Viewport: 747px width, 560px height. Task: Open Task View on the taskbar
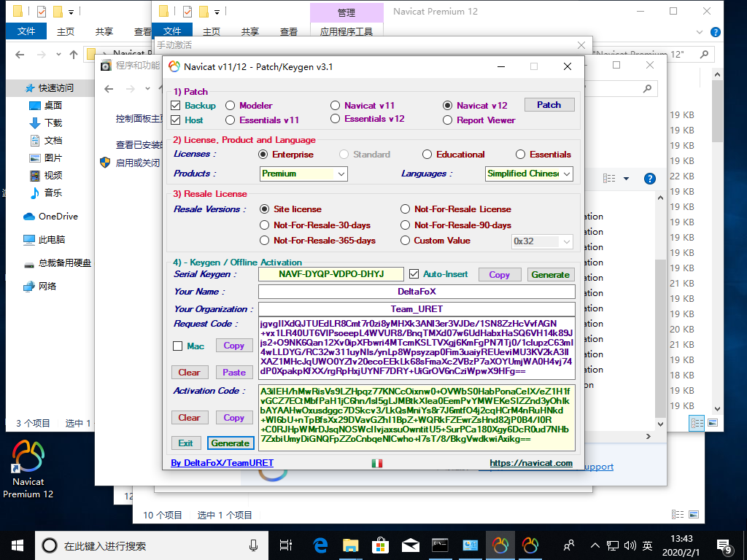click(285, 545)
